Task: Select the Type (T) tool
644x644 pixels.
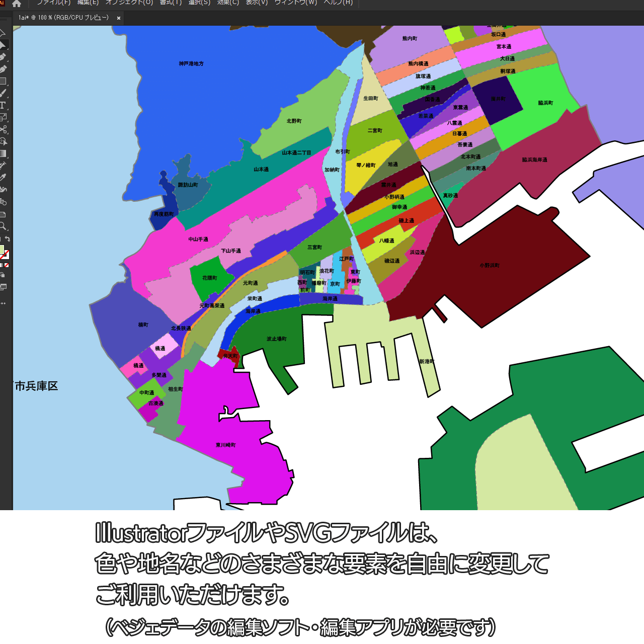Action: coord(3,105)
